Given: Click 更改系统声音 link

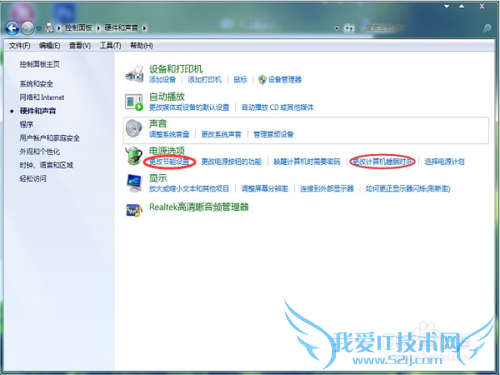Looking at the screenshot, I should coord(221,134).
